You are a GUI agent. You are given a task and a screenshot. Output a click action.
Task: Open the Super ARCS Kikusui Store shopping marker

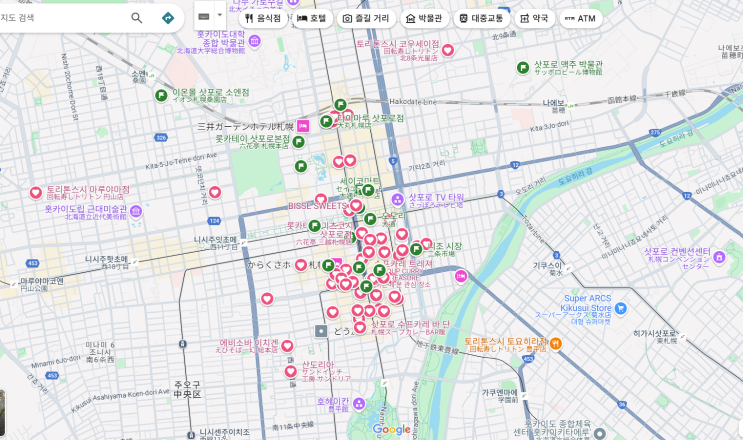620,309
